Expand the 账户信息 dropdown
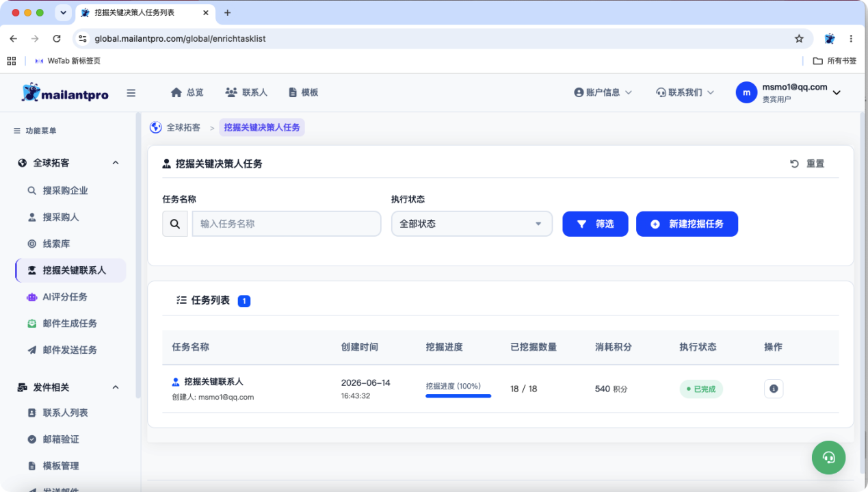The image size is (868, 492). [603, 92]
